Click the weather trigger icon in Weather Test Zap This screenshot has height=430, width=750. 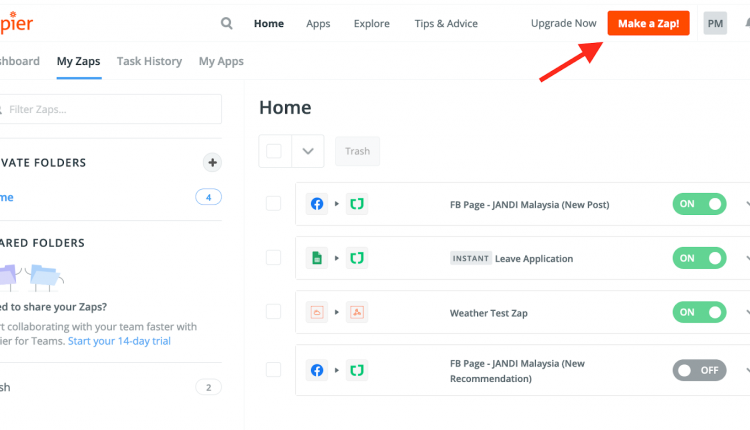coord(317,312)
